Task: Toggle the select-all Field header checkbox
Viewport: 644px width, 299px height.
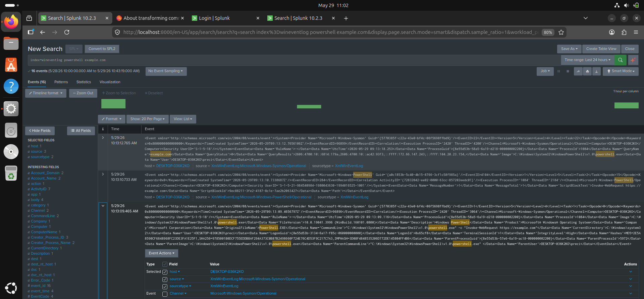Action: [165, 264]
